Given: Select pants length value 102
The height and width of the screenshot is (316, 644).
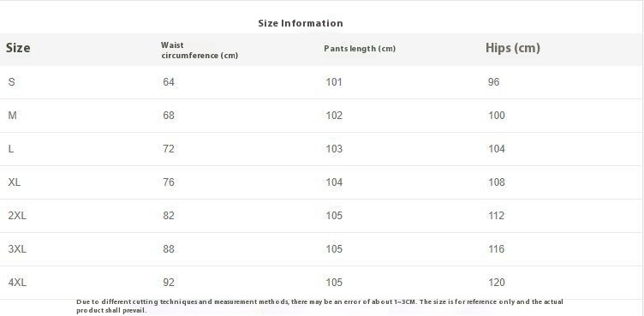Looking at the screenshot, I should coord(334,116).
